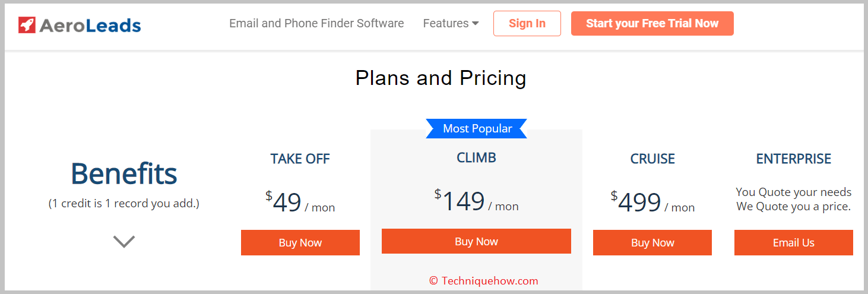The image size is (868, 294).
Task: Buy the Climb plan
Action: click(476, 241)
